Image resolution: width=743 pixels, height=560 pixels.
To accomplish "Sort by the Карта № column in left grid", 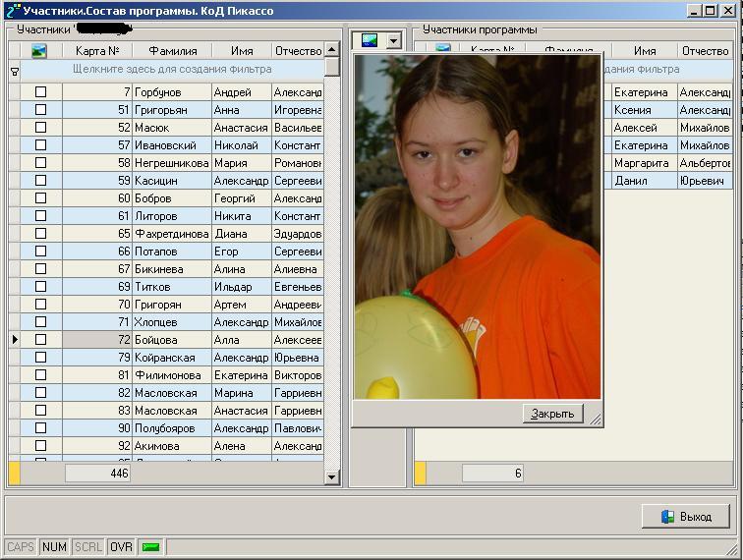I will pyautogui.click(x=97, y=50).
